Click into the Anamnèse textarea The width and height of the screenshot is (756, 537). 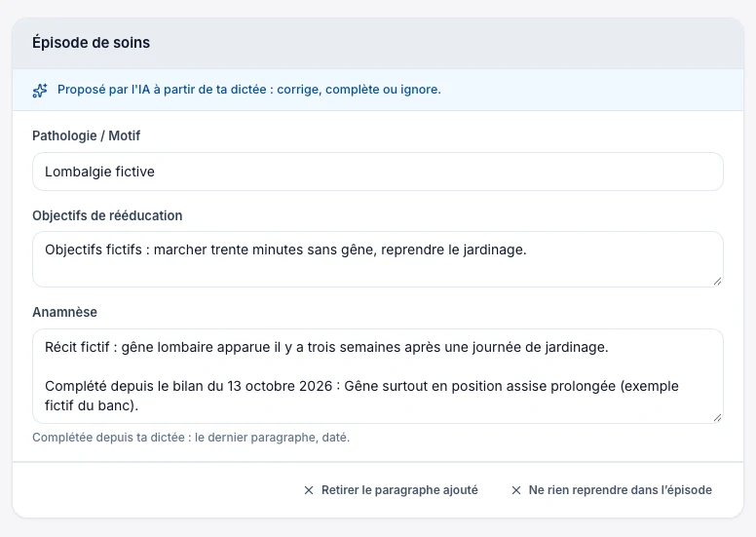click(x=378, y=376)
